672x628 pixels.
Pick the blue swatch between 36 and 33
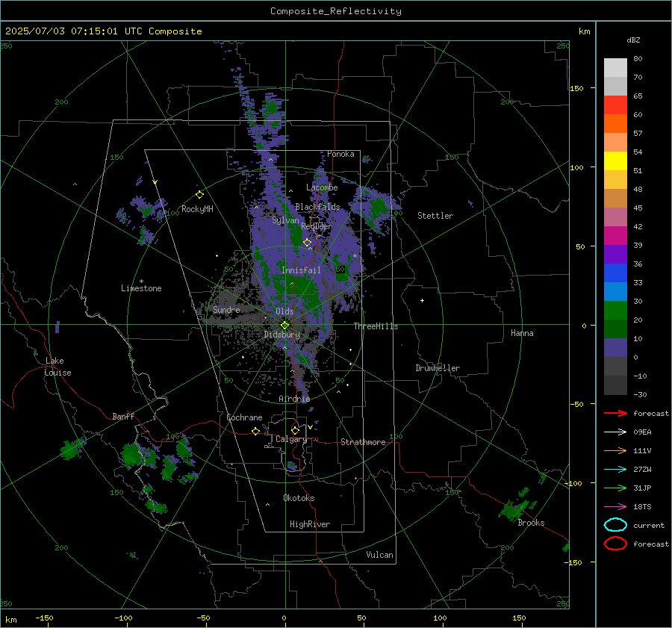[x=615, y=273]
